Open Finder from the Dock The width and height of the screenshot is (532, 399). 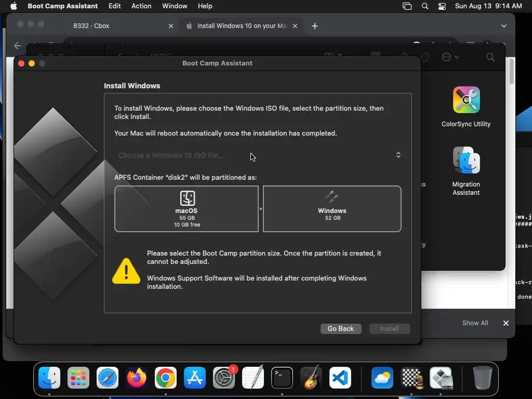49,378
